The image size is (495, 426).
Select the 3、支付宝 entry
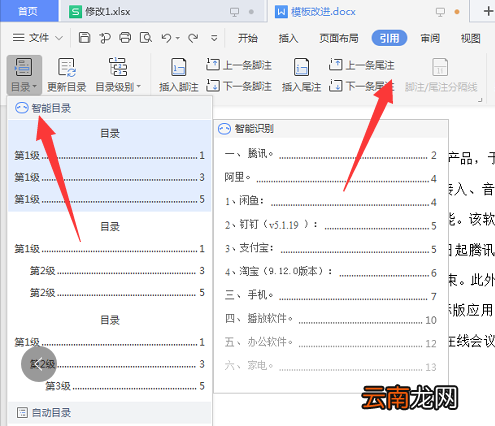330,249
